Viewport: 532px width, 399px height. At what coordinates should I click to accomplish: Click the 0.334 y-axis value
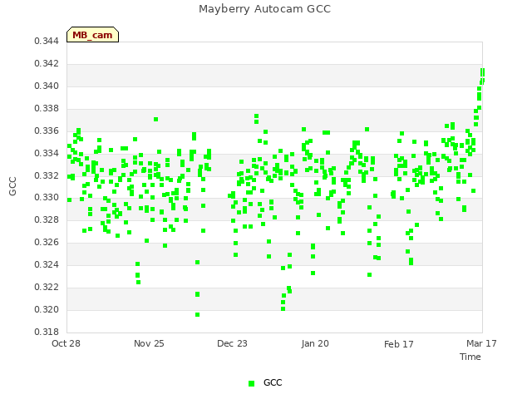47,153
